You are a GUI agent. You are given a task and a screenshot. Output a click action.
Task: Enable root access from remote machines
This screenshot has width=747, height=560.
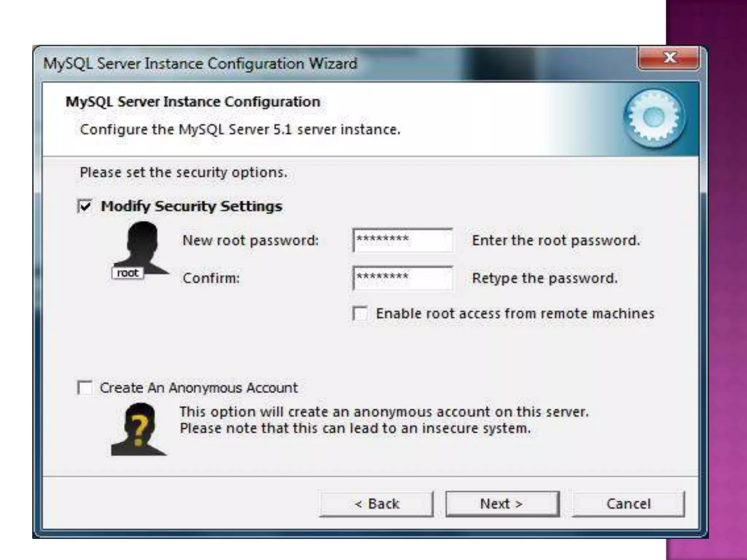pyautogui.click(x=360, y=314)
